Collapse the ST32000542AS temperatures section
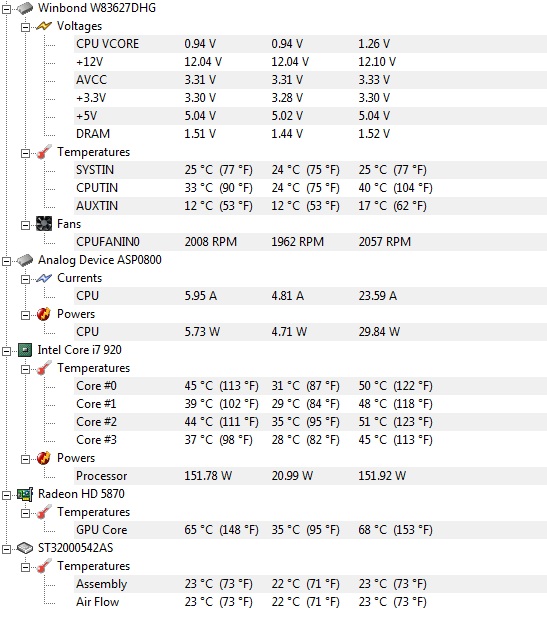547x620 pixels. [25, 567]
